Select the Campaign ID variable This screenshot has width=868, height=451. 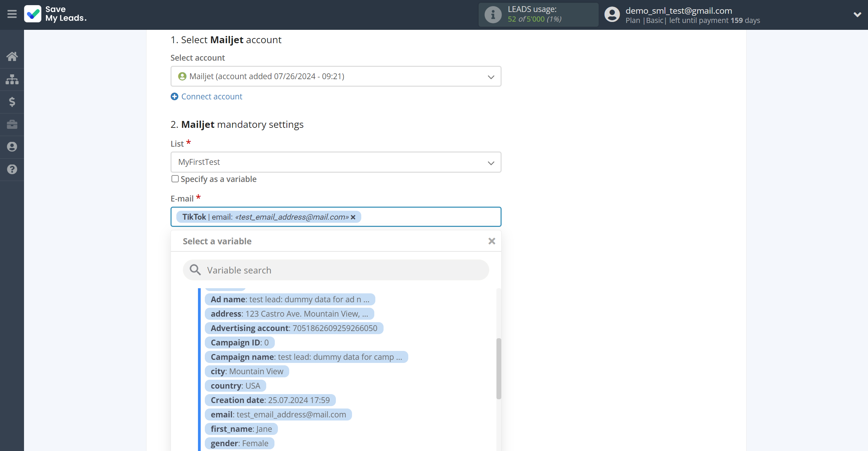(239, 343)
